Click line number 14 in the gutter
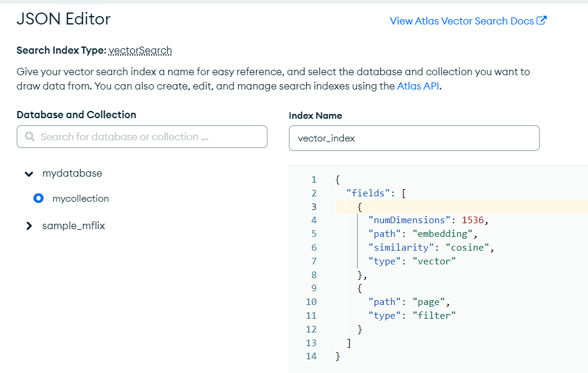 (311, 356)
